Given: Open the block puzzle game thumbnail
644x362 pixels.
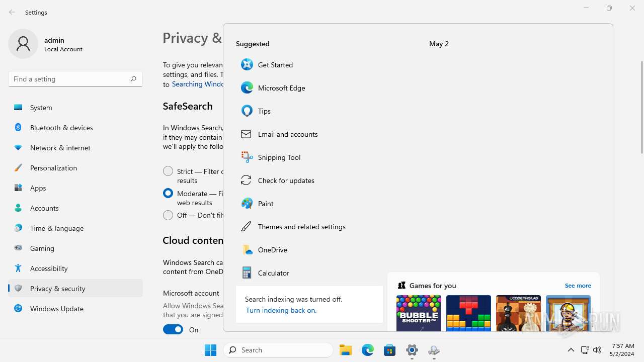Looking at the screenshot, I should click(x=468, y=313).
